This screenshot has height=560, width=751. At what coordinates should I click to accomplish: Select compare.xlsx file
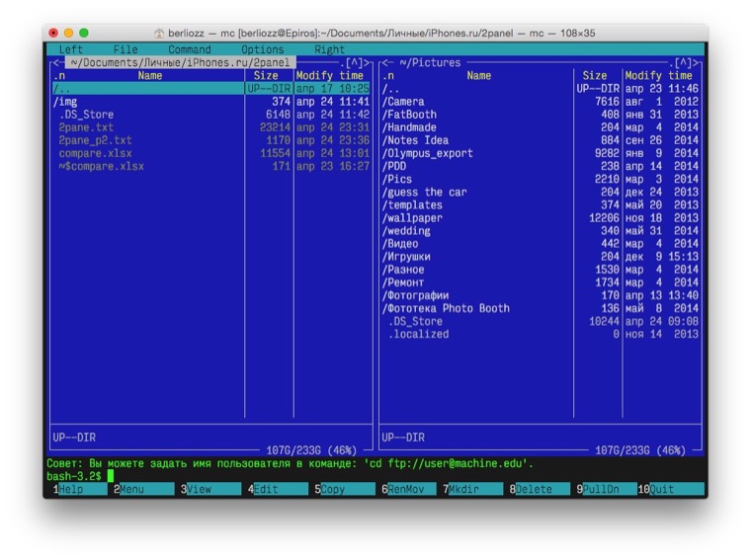(x=211, y=153)
